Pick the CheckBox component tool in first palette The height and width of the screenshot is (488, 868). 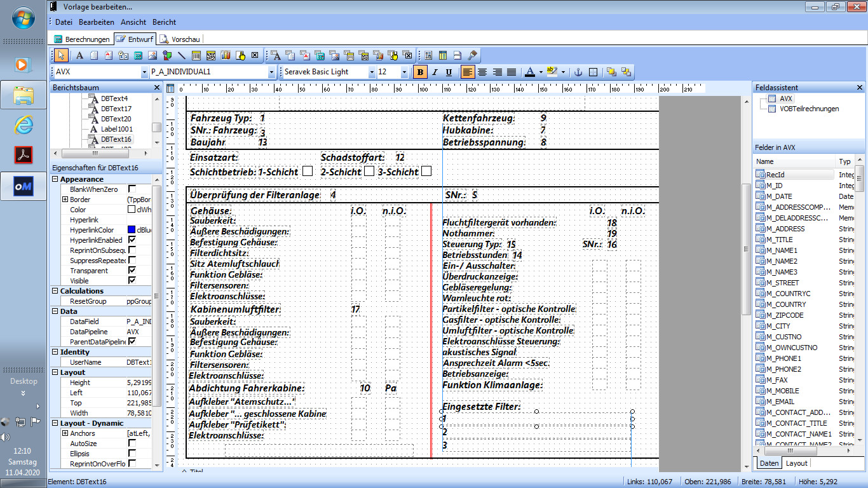pos(255,55)
